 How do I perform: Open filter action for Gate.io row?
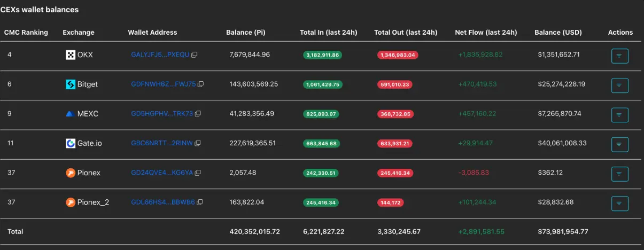619,144
